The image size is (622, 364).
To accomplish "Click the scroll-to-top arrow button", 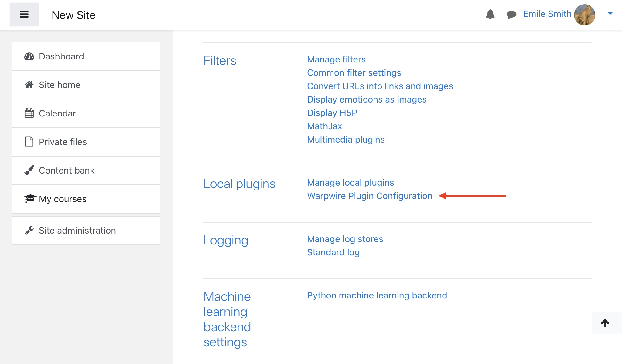I will (x=605, y=323).
